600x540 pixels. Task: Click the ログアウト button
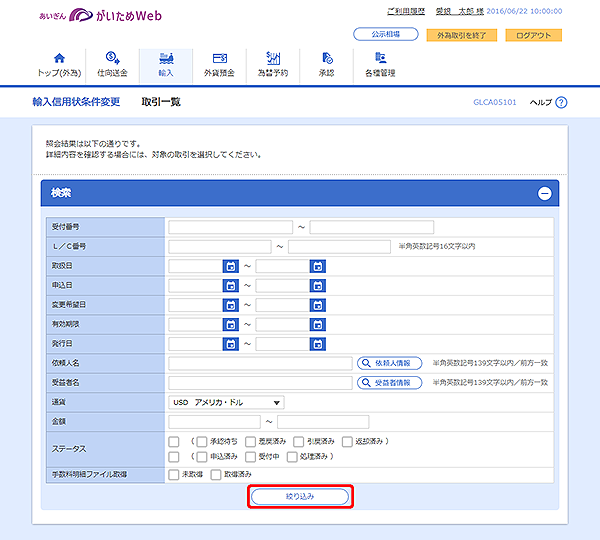pos(533,35)
